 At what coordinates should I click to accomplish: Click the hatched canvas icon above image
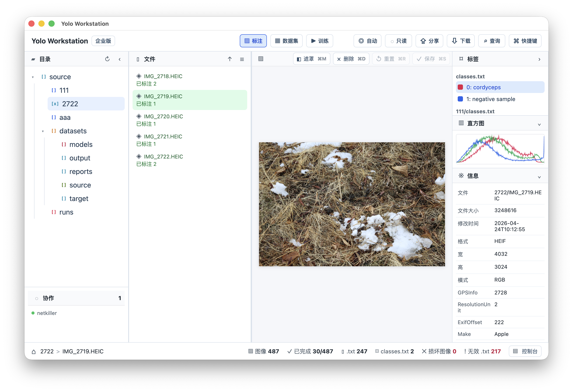pyautogui.click(x=261, y=59)
